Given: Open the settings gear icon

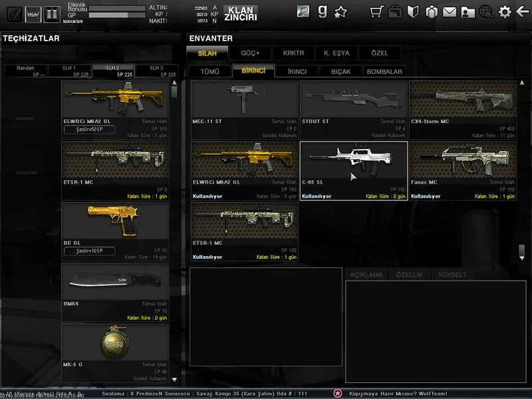Looking at the screenshot, I should tap(505, 12).
